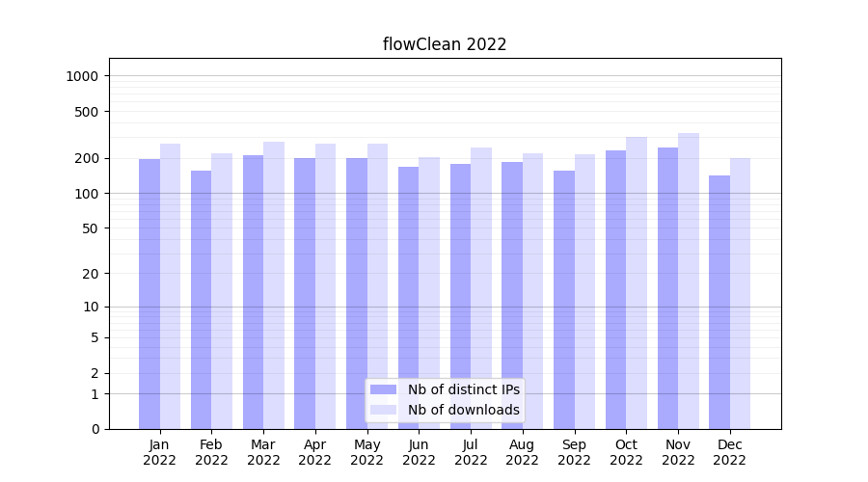
Task: Select the 0 y-axis tick label
Action: click(x=95, y=429)
